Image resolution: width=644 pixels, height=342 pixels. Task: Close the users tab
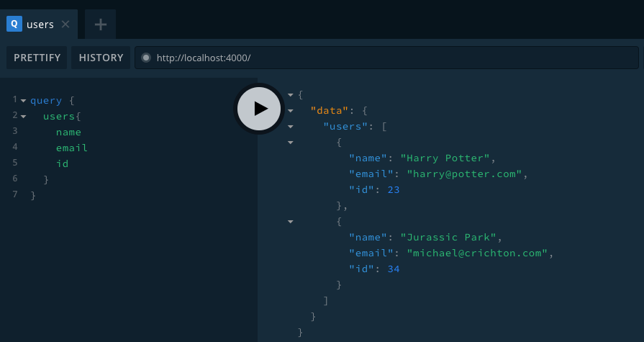point(65,24)
